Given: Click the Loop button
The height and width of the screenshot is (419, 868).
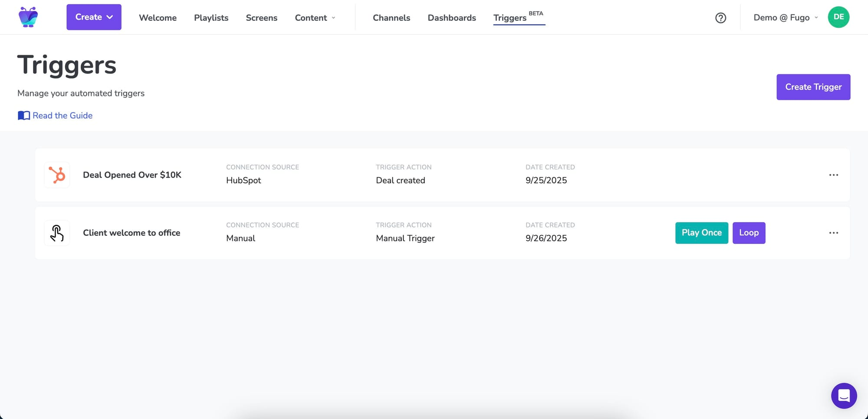Looking at the screenshot, I should (x=749, y=233).
